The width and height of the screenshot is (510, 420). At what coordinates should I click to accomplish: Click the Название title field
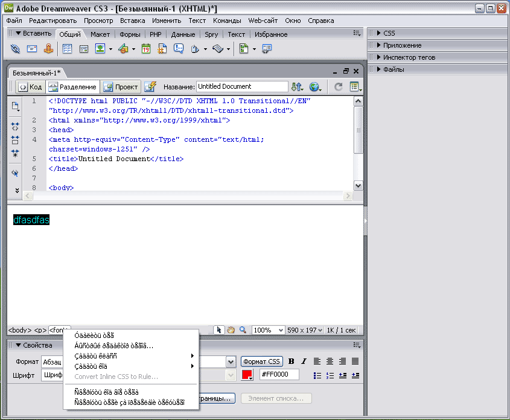(242, 86)
